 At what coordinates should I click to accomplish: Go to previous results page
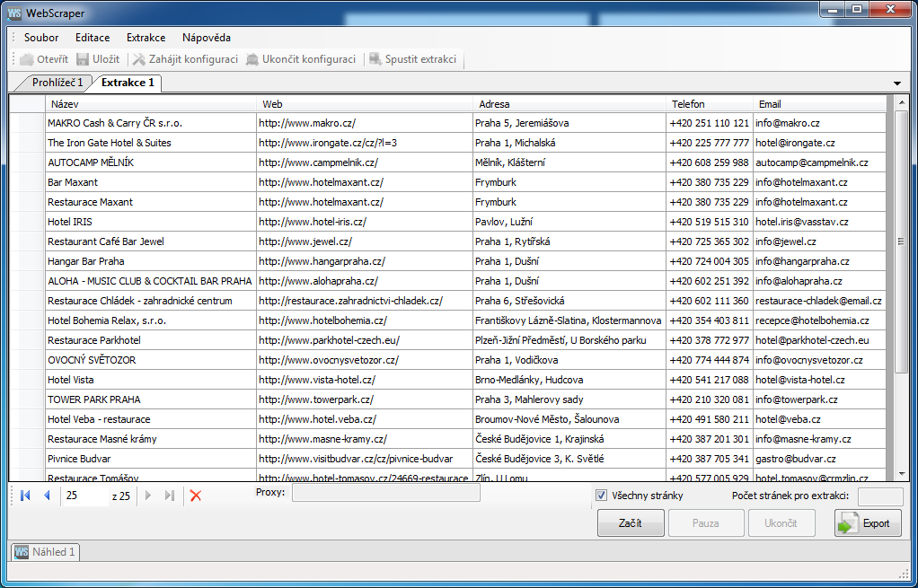pyautogui.click(x=48, y=496)
